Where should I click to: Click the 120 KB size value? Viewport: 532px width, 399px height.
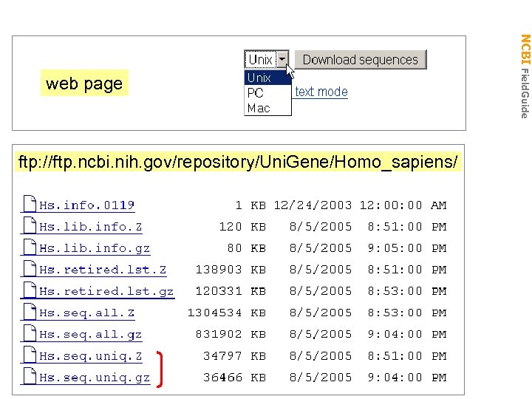click(x=242, y=226)
